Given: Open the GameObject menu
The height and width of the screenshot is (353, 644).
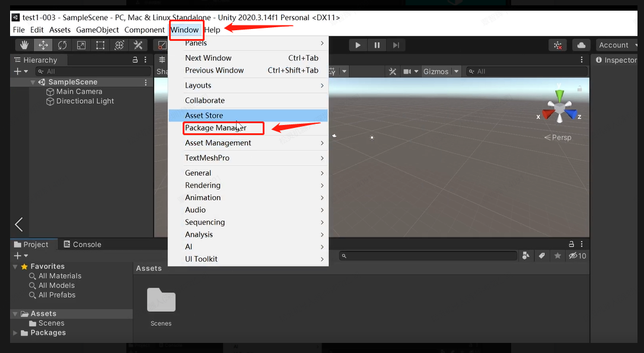Looking at the screenshot, I should [x=97, y=30].
